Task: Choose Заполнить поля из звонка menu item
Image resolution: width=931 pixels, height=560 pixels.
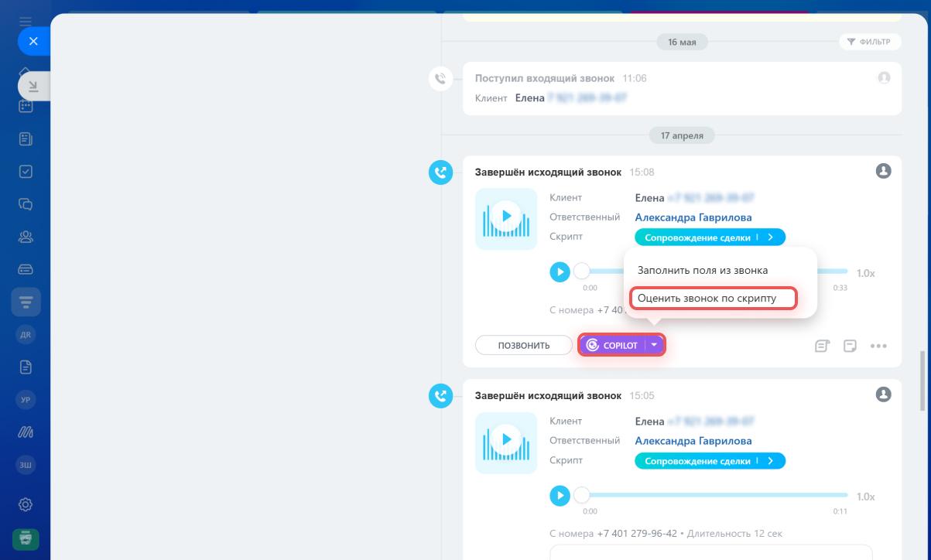Action: pyautogui.click(x=703, y=271)
